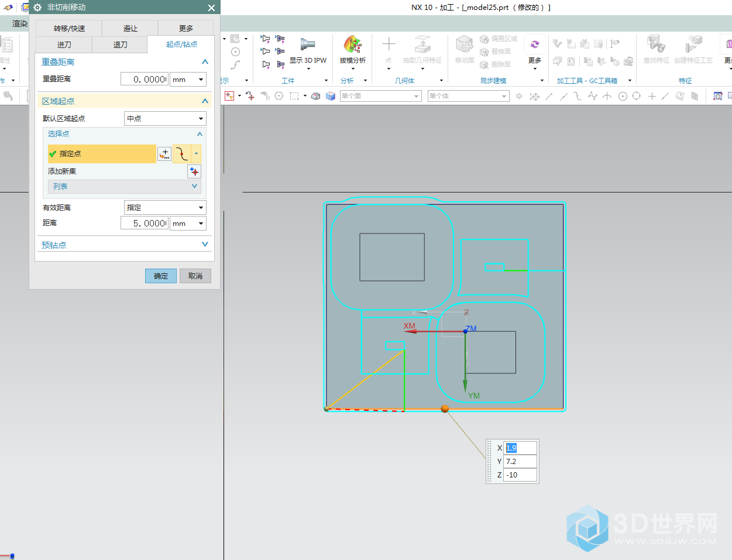The width and height of the screenshot is (732, 560).
Task: Click 偏置区域 in 同步建模
Action: tap(499, 39)
